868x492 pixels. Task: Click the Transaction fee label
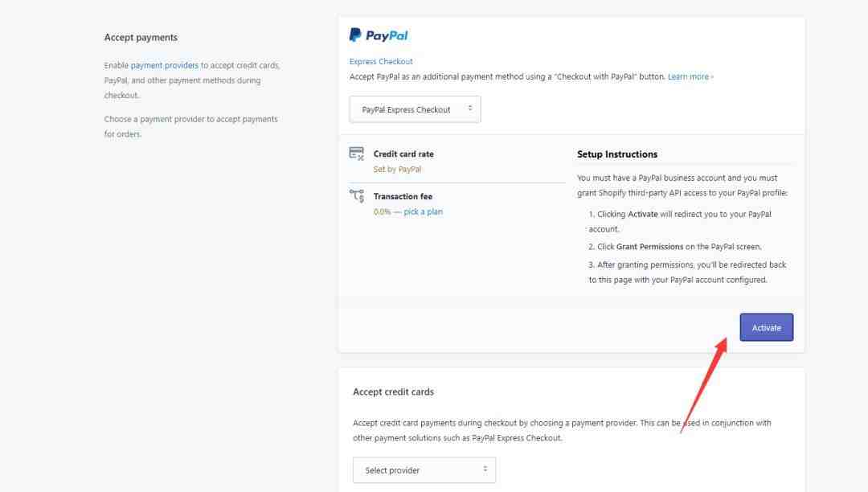coord(403,196)
